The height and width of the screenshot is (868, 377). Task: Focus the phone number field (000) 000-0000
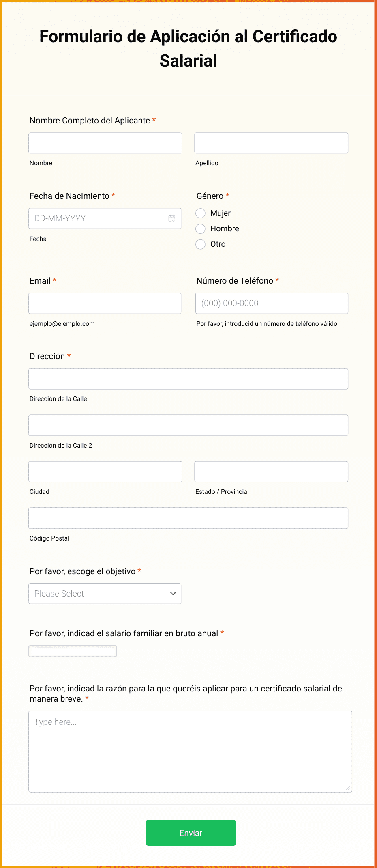(x=272, y=303)
